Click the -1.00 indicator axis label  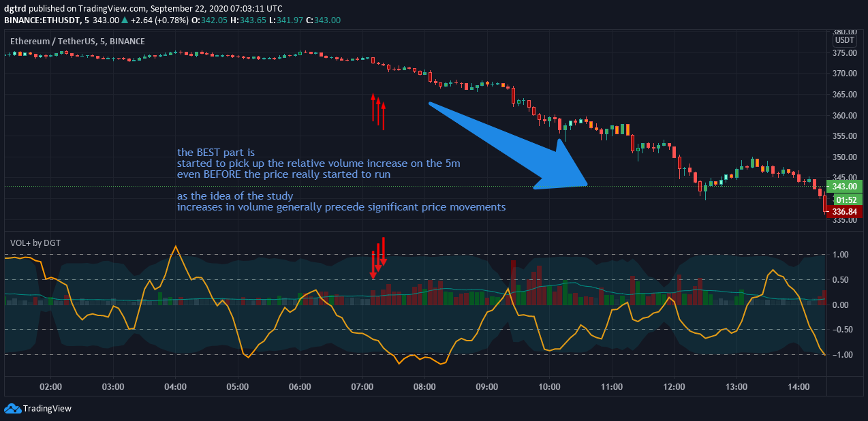coord(843,355)
